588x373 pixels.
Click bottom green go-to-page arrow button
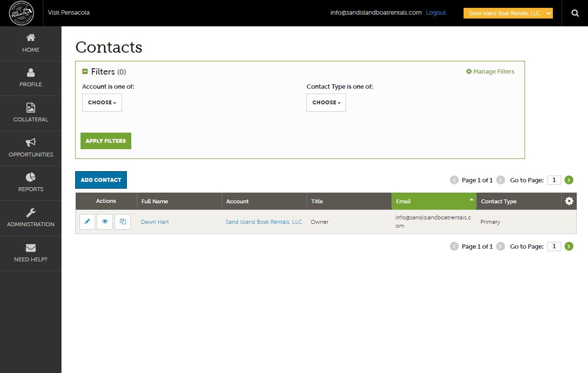click(x=569, y=246)
